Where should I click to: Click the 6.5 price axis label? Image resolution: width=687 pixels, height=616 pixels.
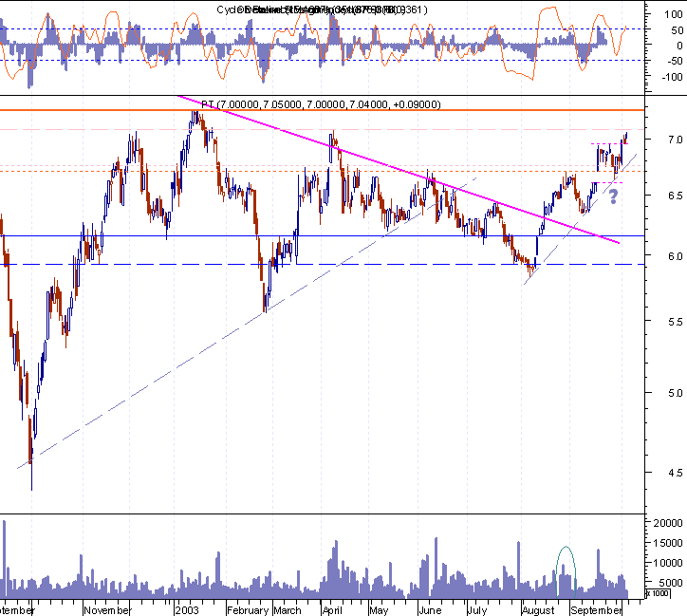tap(676, 196)
